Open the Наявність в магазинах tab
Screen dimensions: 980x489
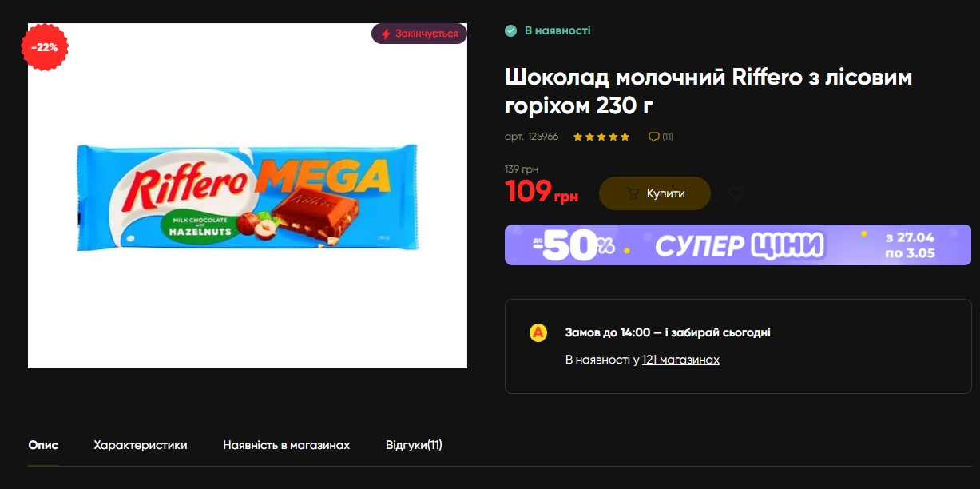click(x=287, y=445)
